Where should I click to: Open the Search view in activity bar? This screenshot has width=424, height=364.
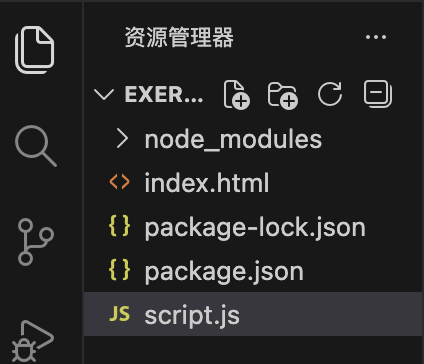point(36,146)
